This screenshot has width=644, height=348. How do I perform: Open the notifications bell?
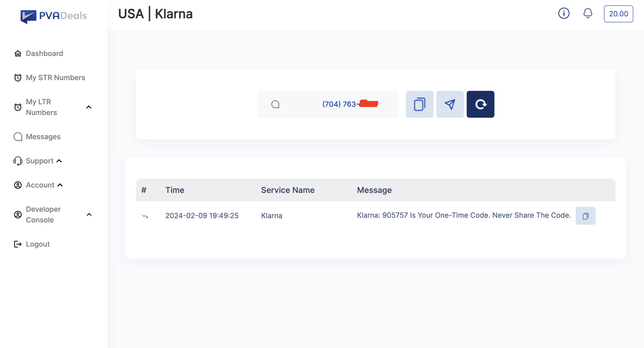tap(588, 13)
